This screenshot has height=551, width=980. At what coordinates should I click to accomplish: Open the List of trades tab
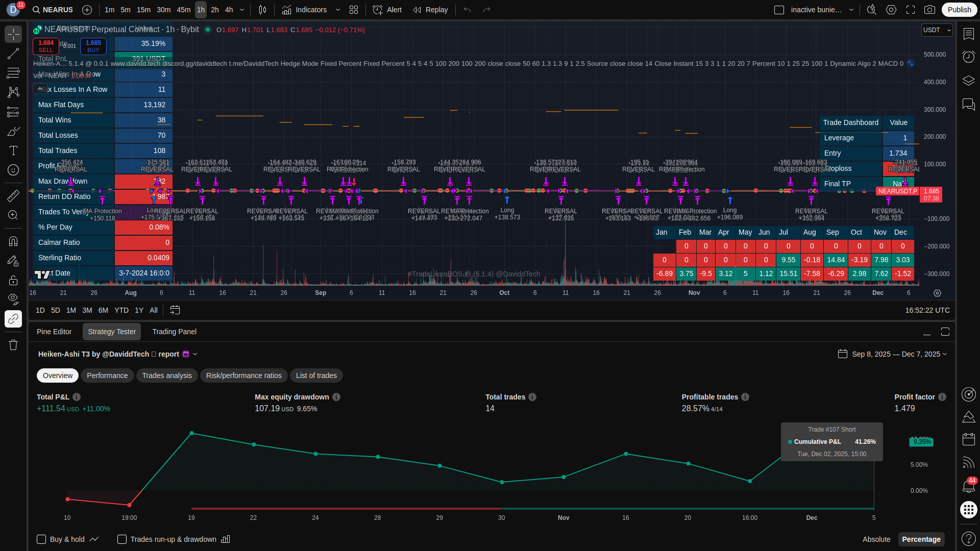tap(316, 375)
